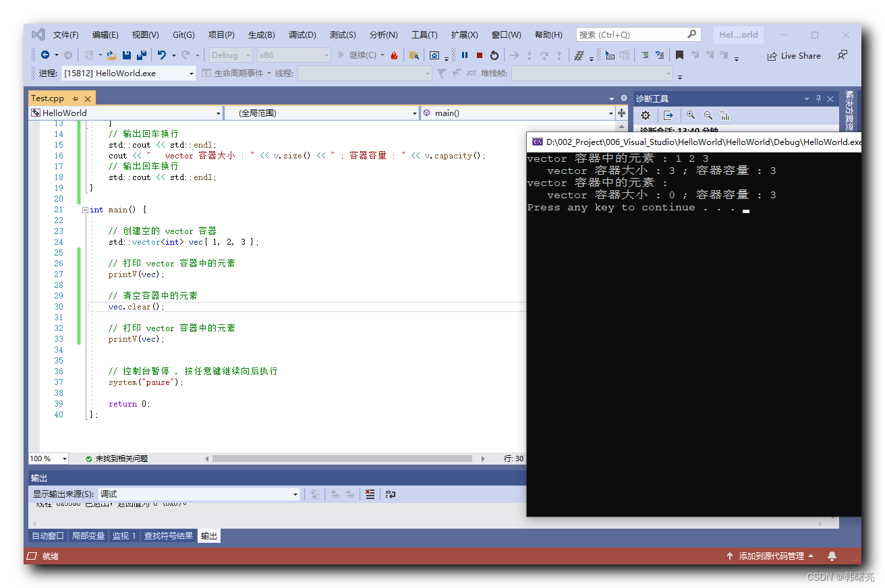Image resolution: width=885 pixels, height=588 pixels.
Task: Click the HelloWorld.exe console title bar
Action: [693, 142]
